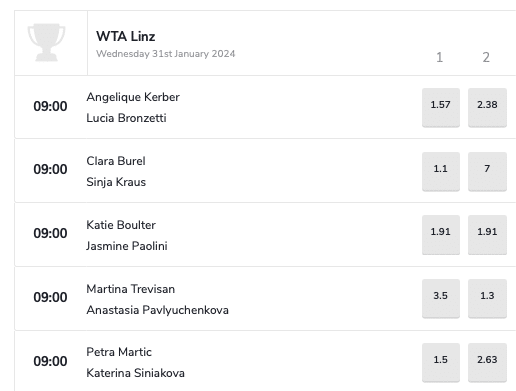Image resolution: width=516 pixels, height=391 pixels.
Task: Pick odds of 7 for Sinja Kraus
Action: click(487, 171)
